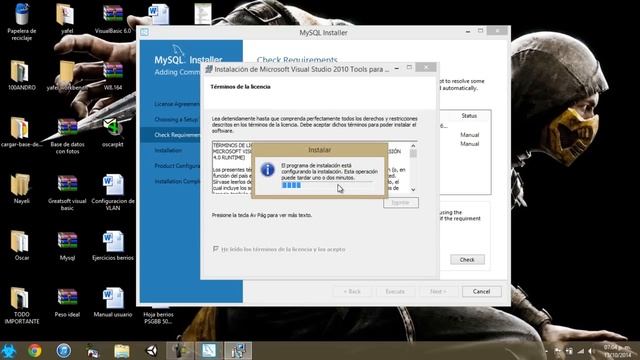Select the Installation step in sidebar
Screen dimensions: 640x360
tap(168, 150)
